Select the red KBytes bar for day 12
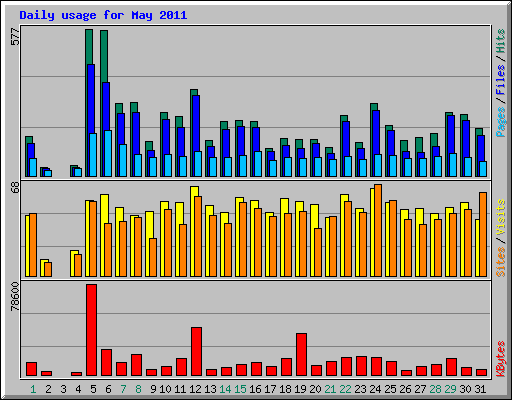The width and height of the screenshot is (512, 400). pyautogui.click(x=197, y=351)
